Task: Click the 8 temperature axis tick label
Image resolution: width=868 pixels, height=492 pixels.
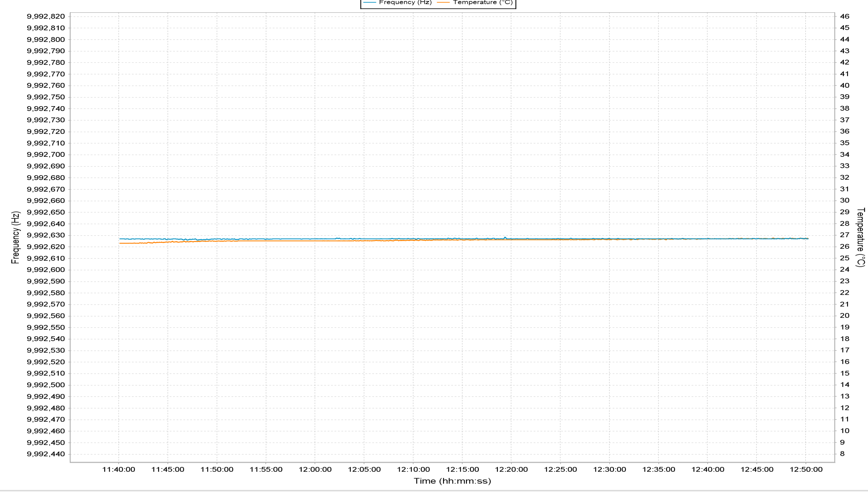Action: [842, 454]
